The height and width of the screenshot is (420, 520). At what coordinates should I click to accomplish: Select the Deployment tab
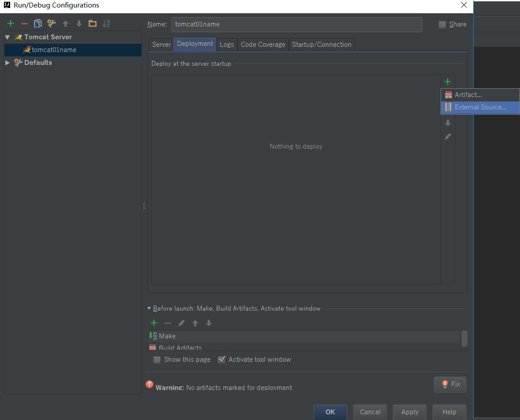(x=195, y=44)
